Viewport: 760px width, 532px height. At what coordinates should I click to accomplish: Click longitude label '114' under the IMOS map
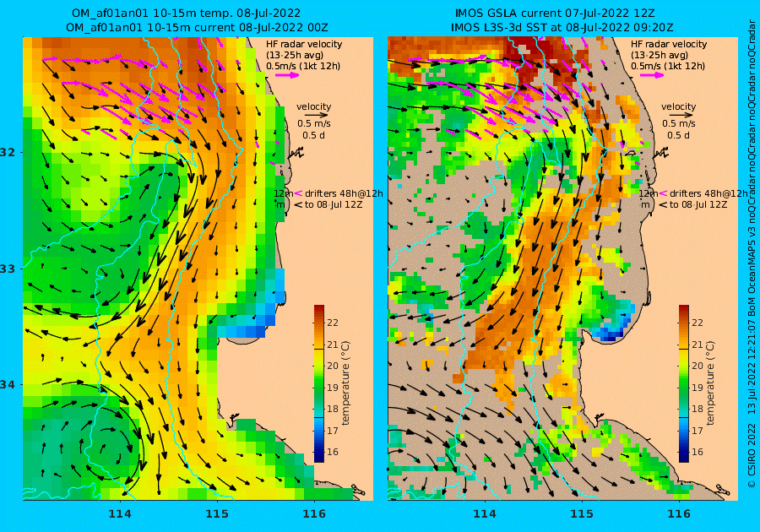click(x=485, y=514)
